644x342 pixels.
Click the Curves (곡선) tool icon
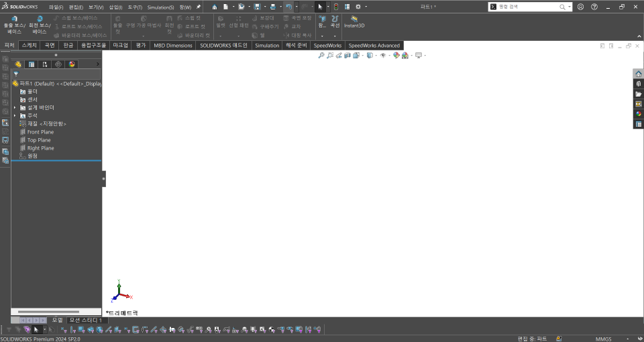click(335, 22)
